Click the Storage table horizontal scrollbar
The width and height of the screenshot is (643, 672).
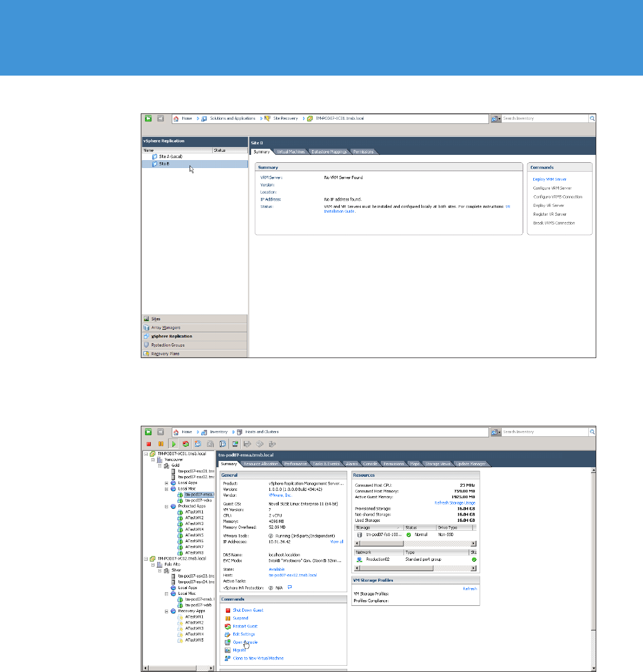point(415,543)
